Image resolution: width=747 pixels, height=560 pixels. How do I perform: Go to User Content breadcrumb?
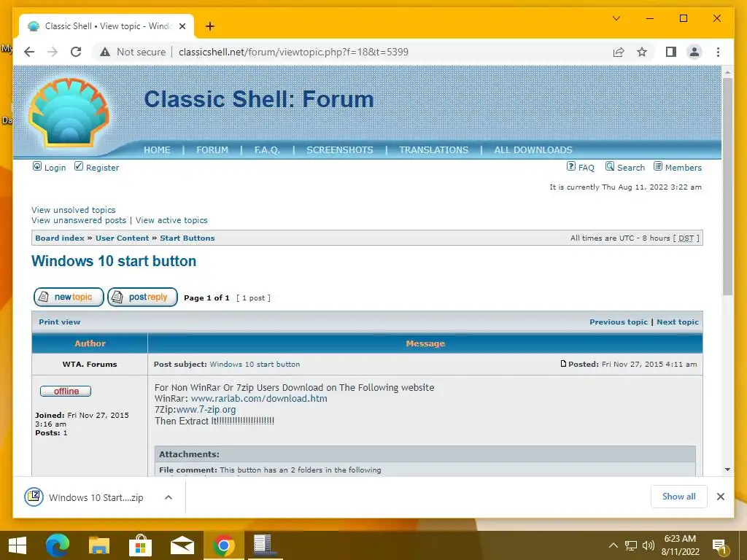122,238
